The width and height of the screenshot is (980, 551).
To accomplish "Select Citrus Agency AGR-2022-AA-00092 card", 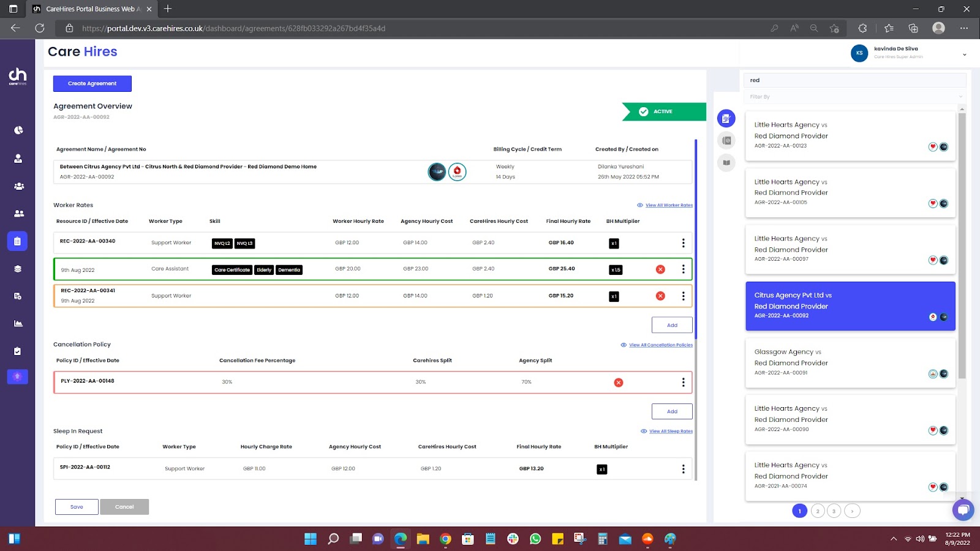I will tap(850, 306).
